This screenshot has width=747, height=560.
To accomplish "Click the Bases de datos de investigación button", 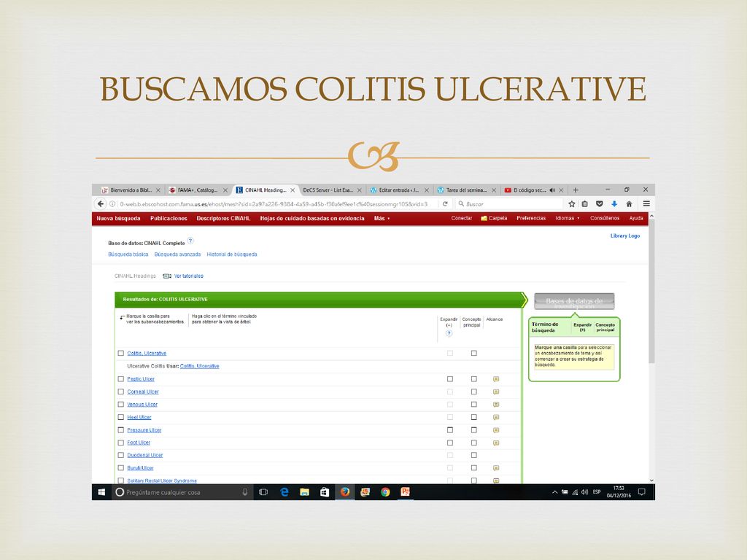I will pos(574,301).
